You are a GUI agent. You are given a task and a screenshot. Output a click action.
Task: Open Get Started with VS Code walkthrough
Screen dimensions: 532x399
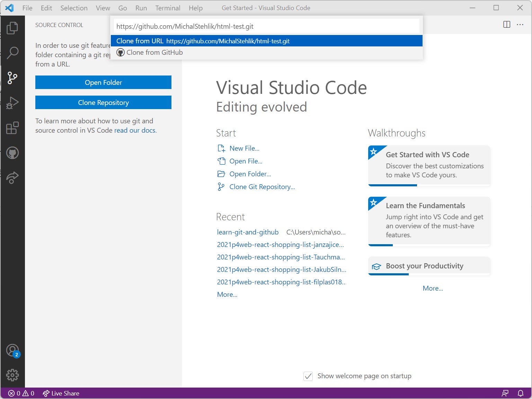point(429,166)
